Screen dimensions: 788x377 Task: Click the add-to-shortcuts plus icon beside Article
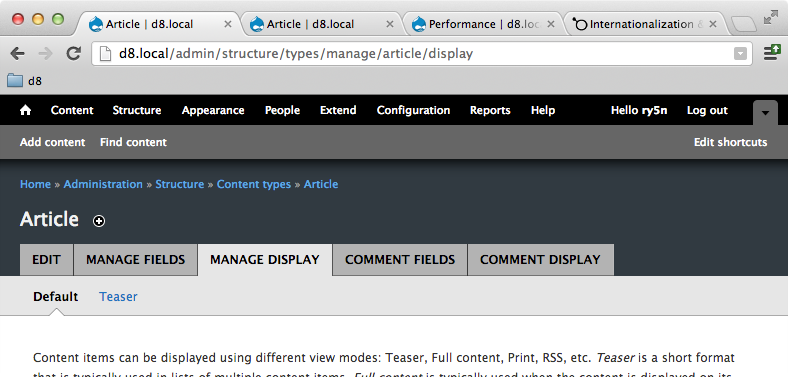click(x=99, y=221)
